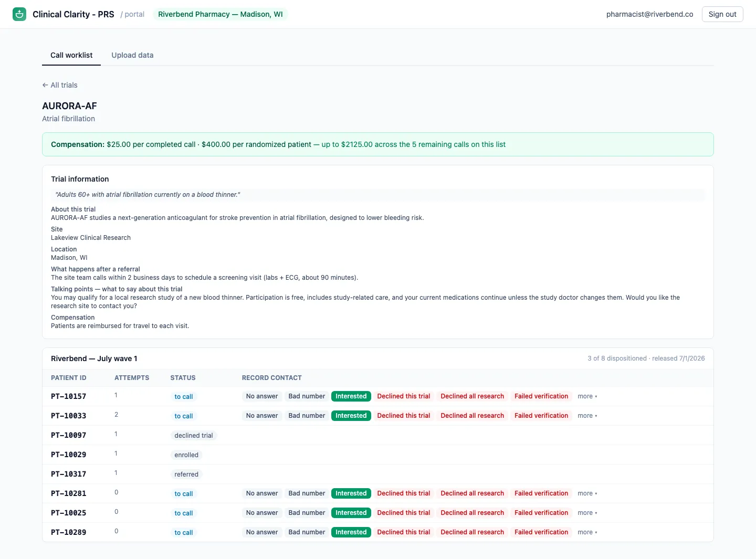Image resolution: width=756 pixels, height=559 pixels.
Task: Mark PT-10033 as Interested
Action: (351, 416)
